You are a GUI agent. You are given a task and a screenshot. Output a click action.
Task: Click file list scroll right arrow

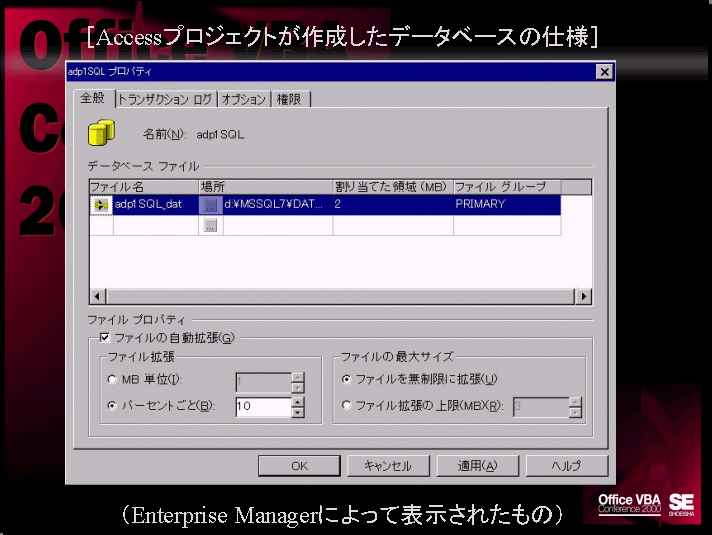click(583, 297)
